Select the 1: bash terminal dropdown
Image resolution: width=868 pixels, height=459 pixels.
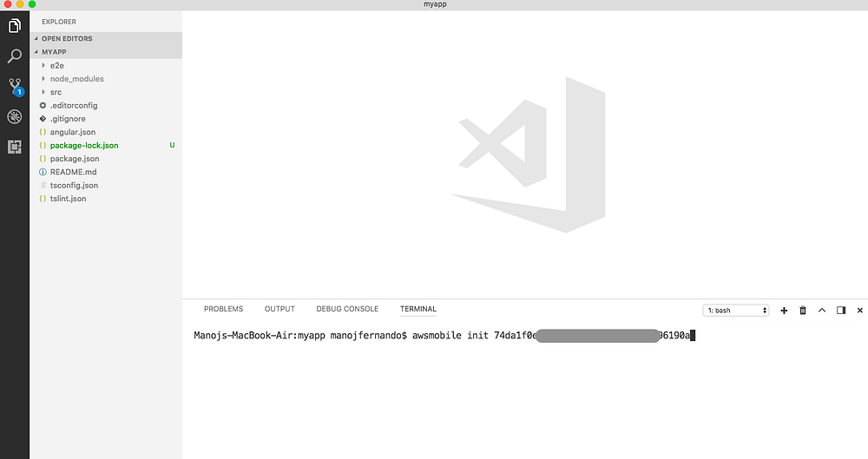pyautogui.click(x=736, y=311)
